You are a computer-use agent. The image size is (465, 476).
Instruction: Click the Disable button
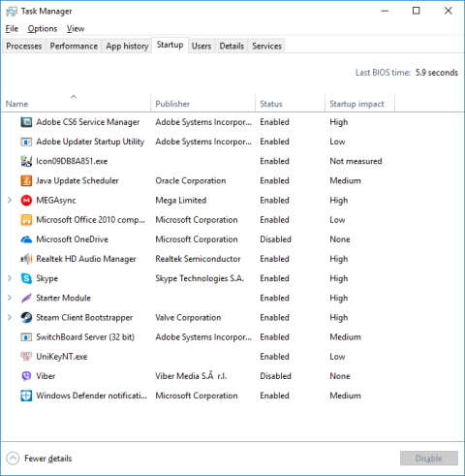tap(429, 459)
